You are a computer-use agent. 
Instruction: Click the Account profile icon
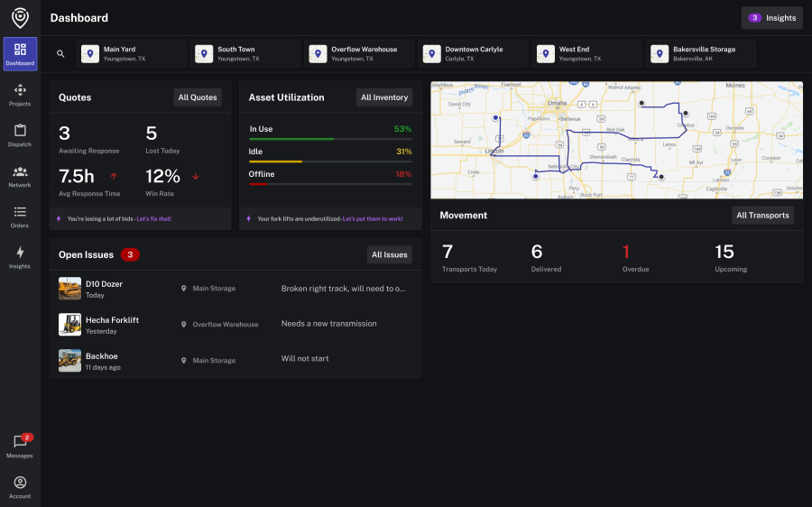click(x=20, y=486)
